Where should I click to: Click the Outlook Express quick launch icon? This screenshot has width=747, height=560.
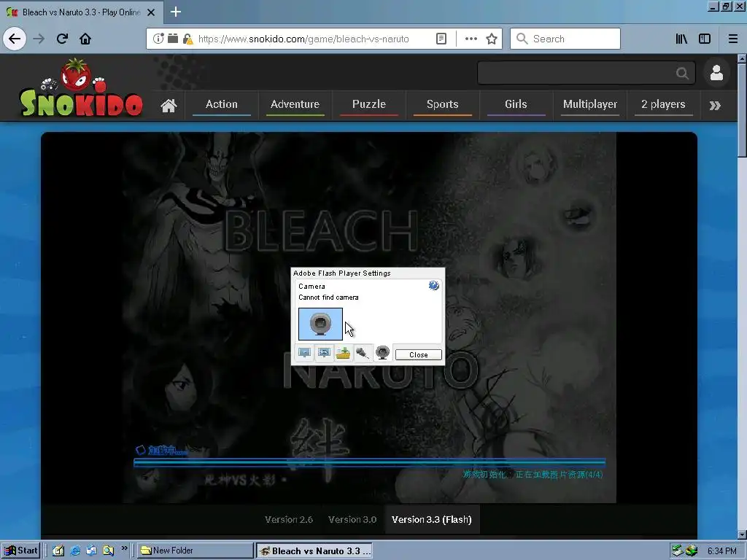(92, 551)
